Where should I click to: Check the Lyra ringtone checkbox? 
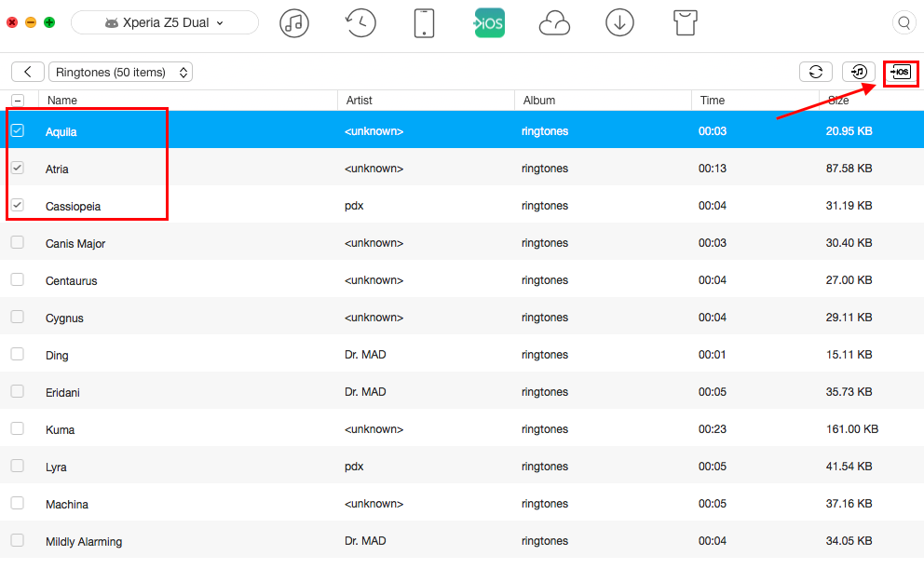[18, 466]
